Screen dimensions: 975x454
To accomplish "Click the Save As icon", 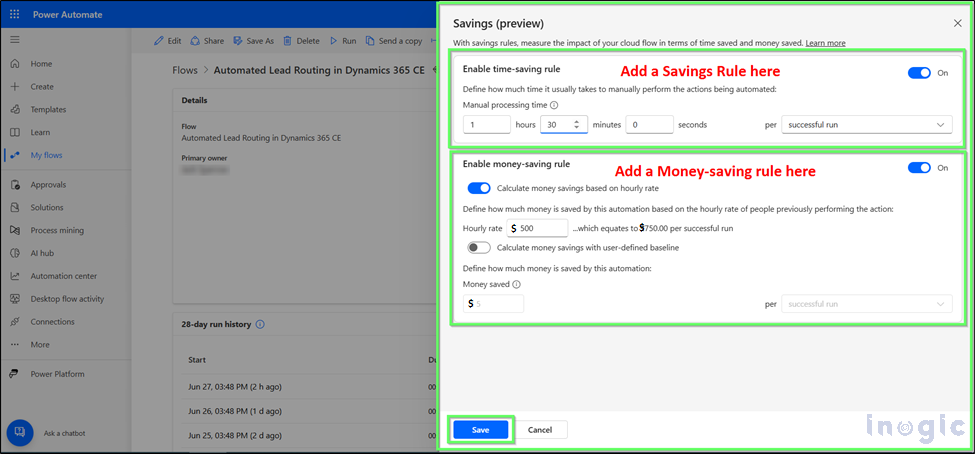I will [238, 41].
